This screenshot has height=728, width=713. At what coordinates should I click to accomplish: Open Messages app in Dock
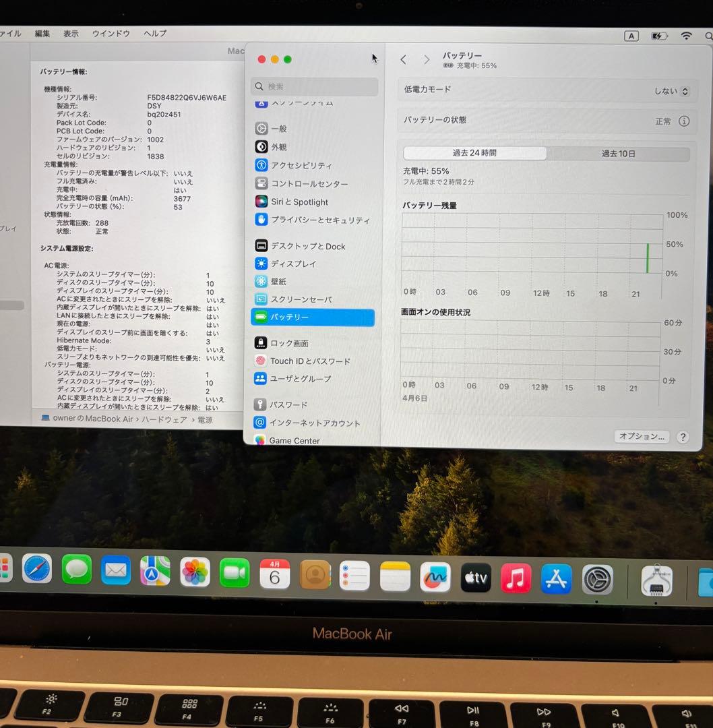coord(77,569)
